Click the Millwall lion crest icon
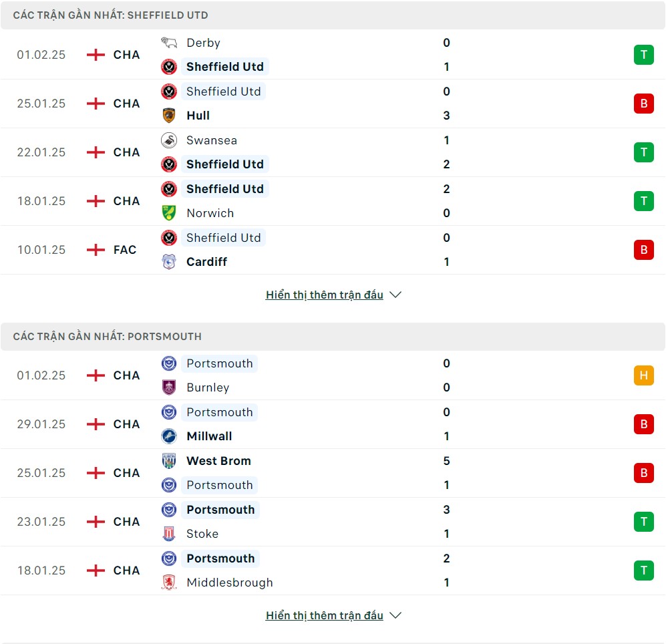 pos(169,436)
